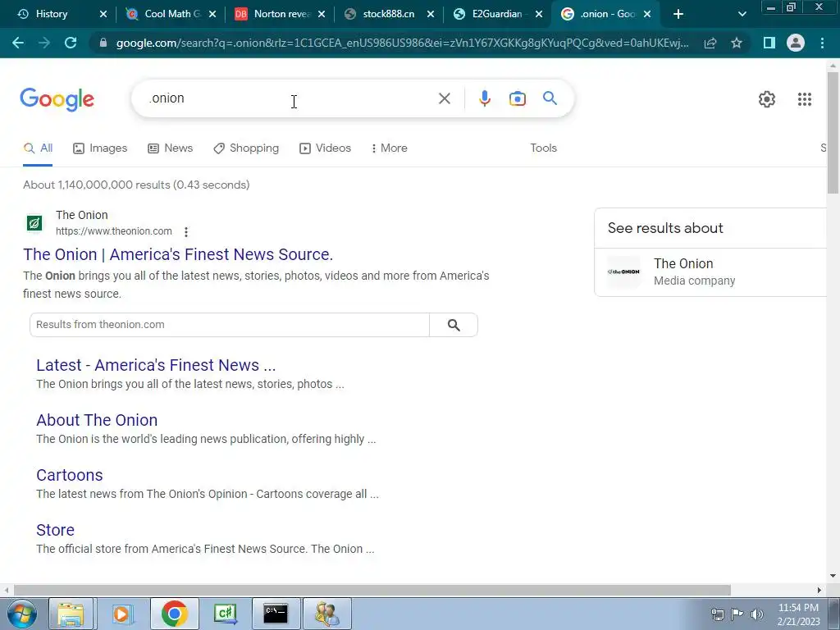Clear the search box with X

[444, 98]
